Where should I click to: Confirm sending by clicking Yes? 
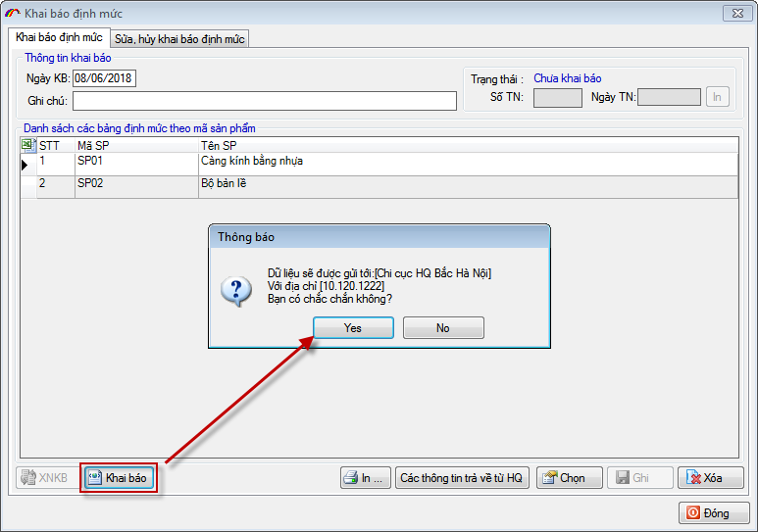coord(353,328)
